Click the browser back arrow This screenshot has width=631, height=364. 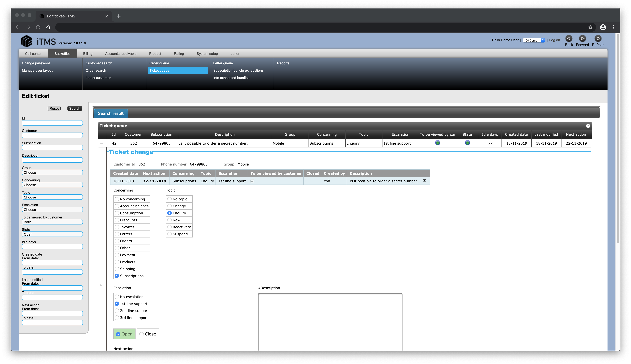[18, 27]
